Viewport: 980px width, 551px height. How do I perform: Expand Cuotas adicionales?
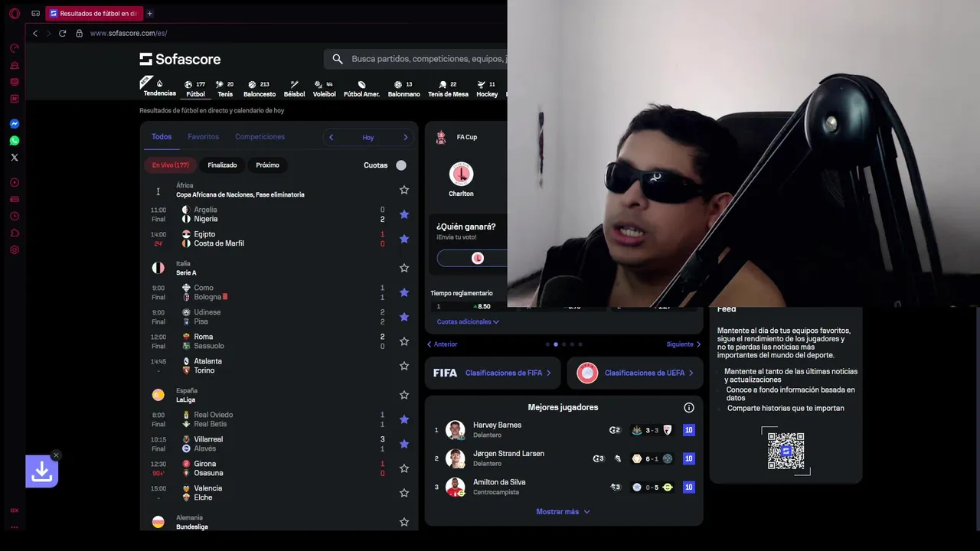[x=468, y=322]
